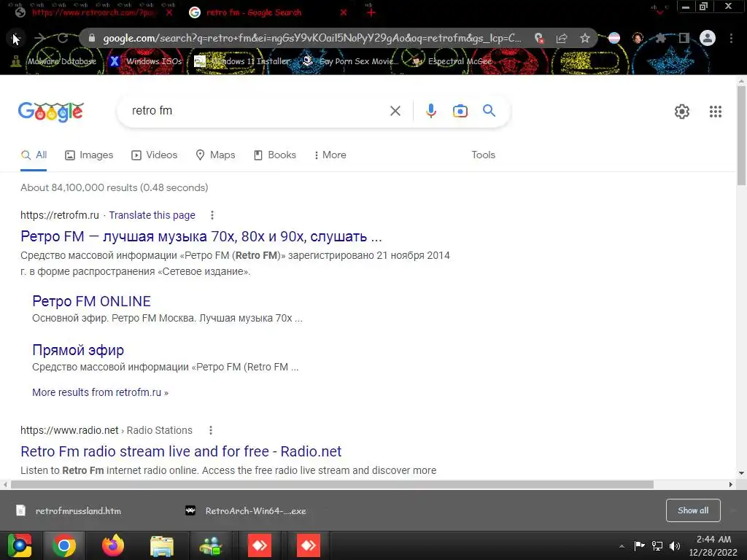This screenshot has height=560, width=747.
Task: Close the retro fm Google Search tab
Action: coord(344,13)
